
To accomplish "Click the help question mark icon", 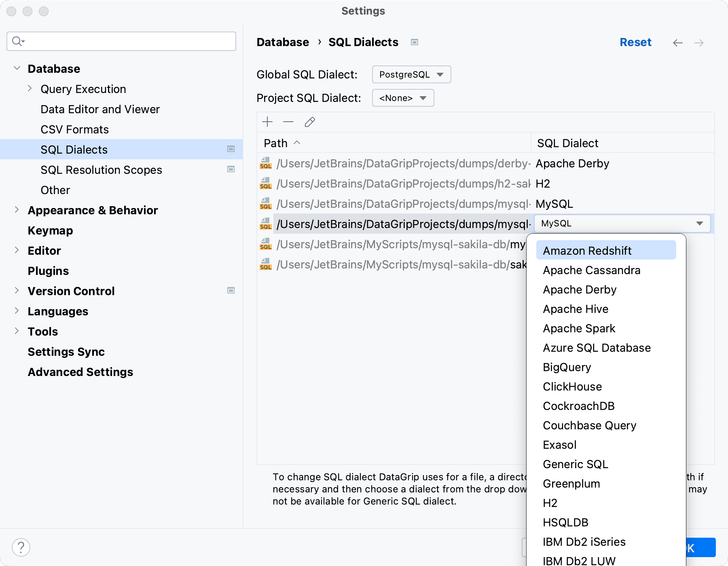I will click(21, 547).
